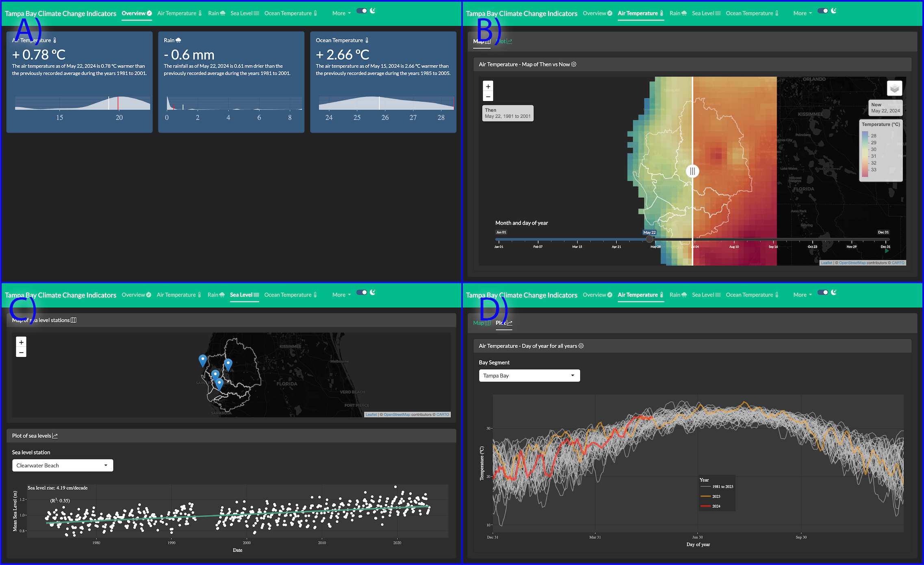The width and height of the screenshot is (924, 565).
Task: Toggle dark mode switch in panel C navbar
Action: click(362, 292)
